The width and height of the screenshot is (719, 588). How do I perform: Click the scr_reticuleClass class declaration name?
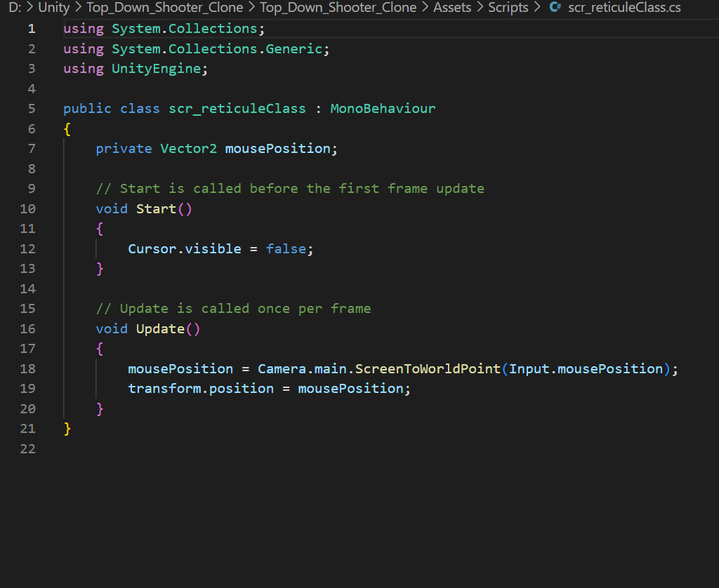coord(237,109)
